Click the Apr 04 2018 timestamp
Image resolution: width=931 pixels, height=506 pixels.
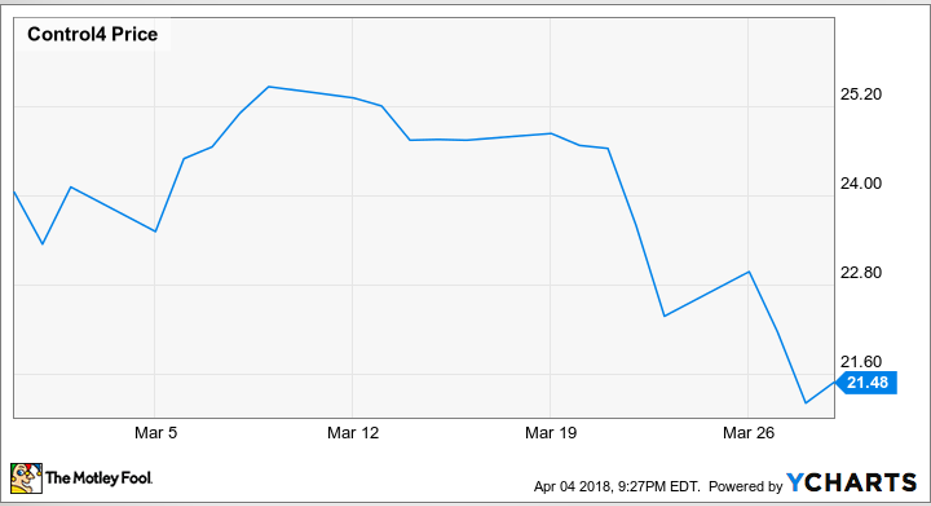[618, 487]
